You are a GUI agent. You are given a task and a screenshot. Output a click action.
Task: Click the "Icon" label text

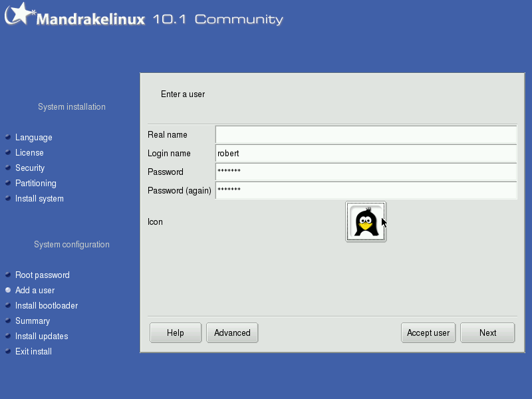tap(155, 222)
